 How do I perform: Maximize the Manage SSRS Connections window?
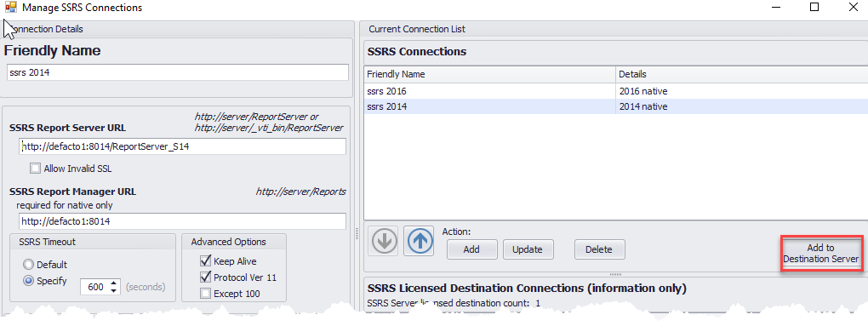814,8
